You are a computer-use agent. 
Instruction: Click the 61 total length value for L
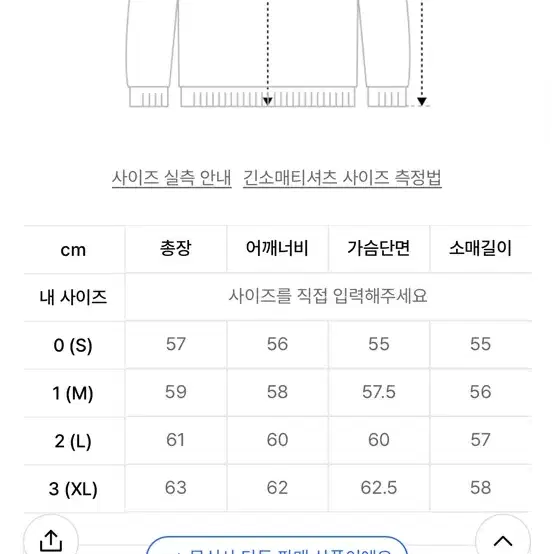coord(176,440)
